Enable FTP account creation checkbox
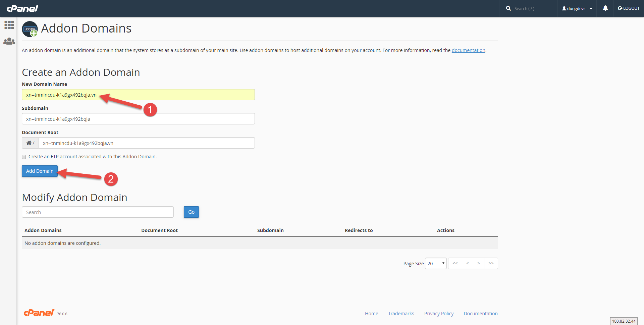The image size is (644, 325). pyautogui.click(x=24, y=157)
